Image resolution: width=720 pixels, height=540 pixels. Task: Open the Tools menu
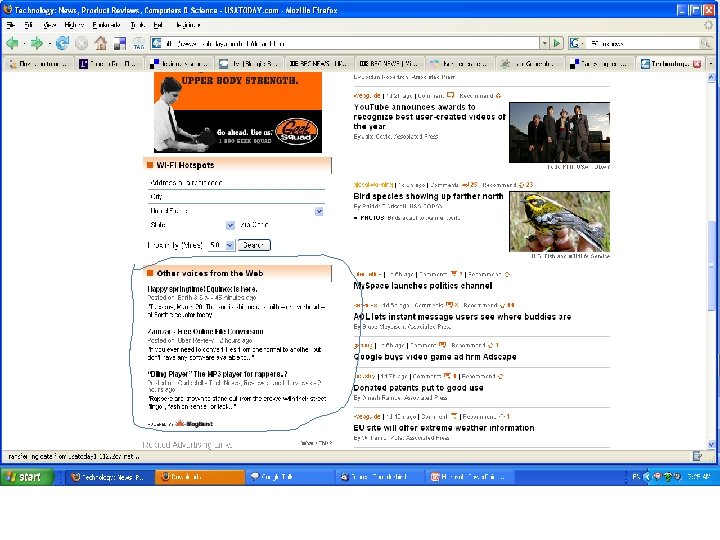137,25
